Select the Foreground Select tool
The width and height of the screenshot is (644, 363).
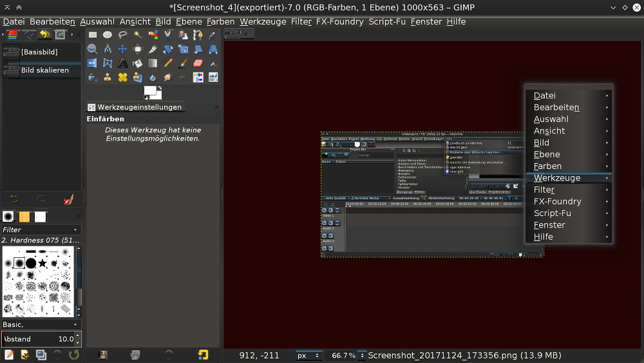183,35
